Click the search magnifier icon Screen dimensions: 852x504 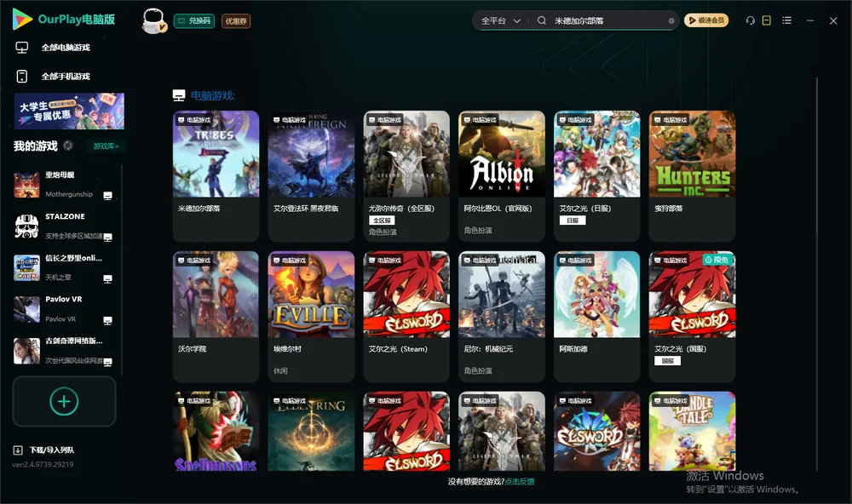542,20
